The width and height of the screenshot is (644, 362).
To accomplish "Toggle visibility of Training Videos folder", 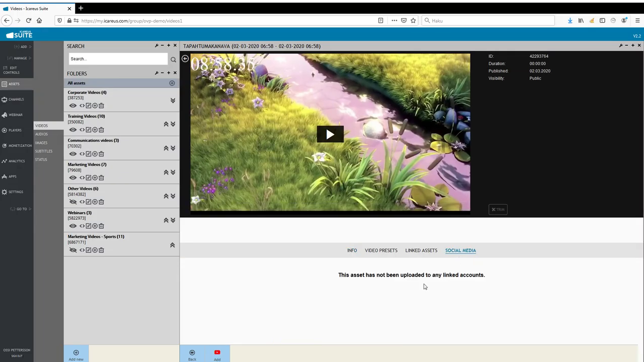I will [x=73, y=130].
